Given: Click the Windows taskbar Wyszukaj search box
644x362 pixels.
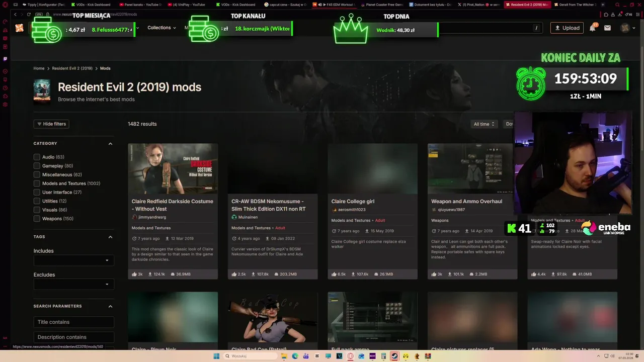Looking at the screenshot, I should point(250,356).
